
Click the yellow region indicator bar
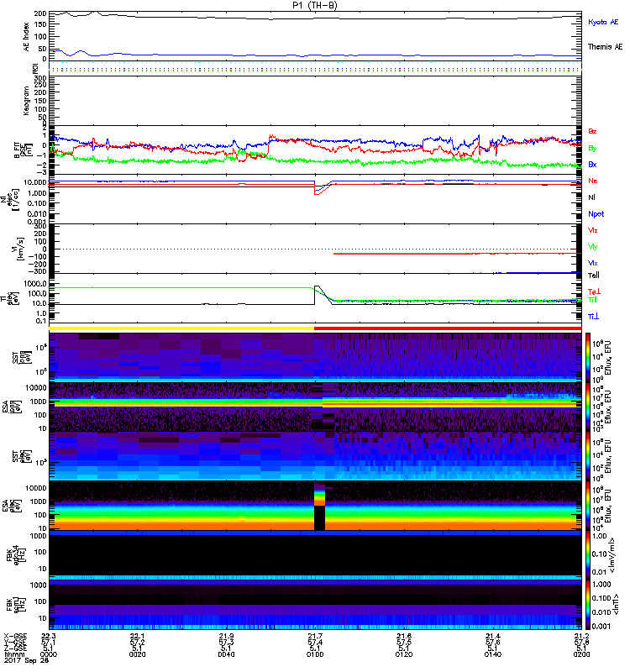coord(181,328)
